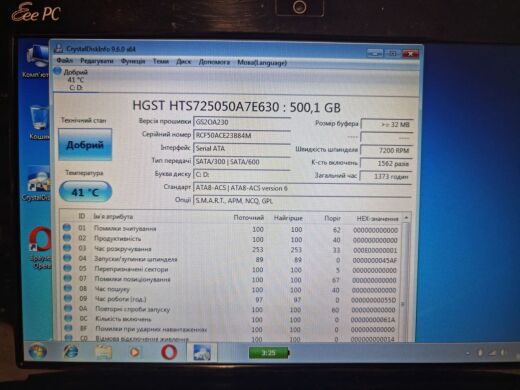Open Internet Explorer from the taskbar
Viewport: 520px width, 390px height.
[71, 352]
